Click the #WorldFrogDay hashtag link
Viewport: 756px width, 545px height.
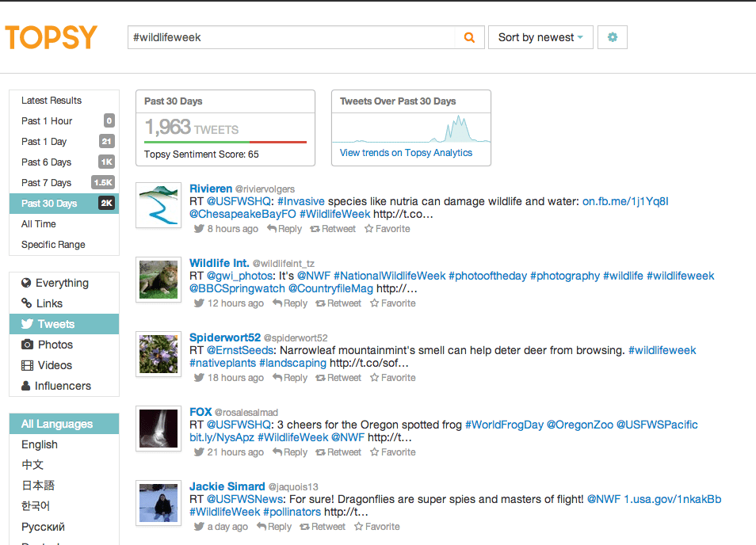(x=504, y=425)
